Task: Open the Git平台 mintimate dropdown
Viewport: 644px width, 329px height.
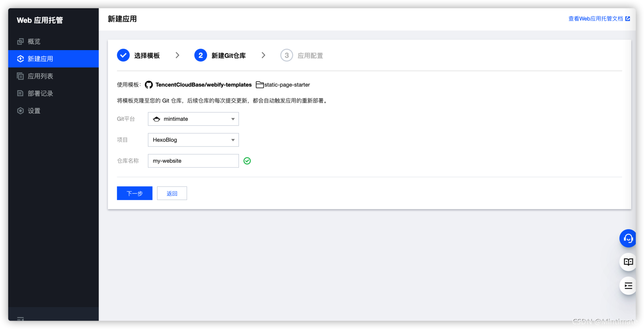Action: [x=193, y=119]
